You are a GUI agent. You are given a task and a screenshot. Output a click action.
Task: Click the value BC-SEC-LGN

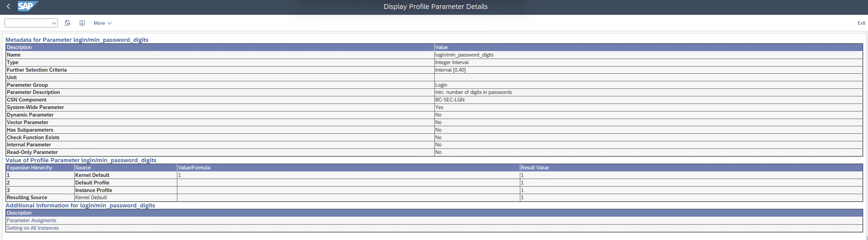click(450, 100)
